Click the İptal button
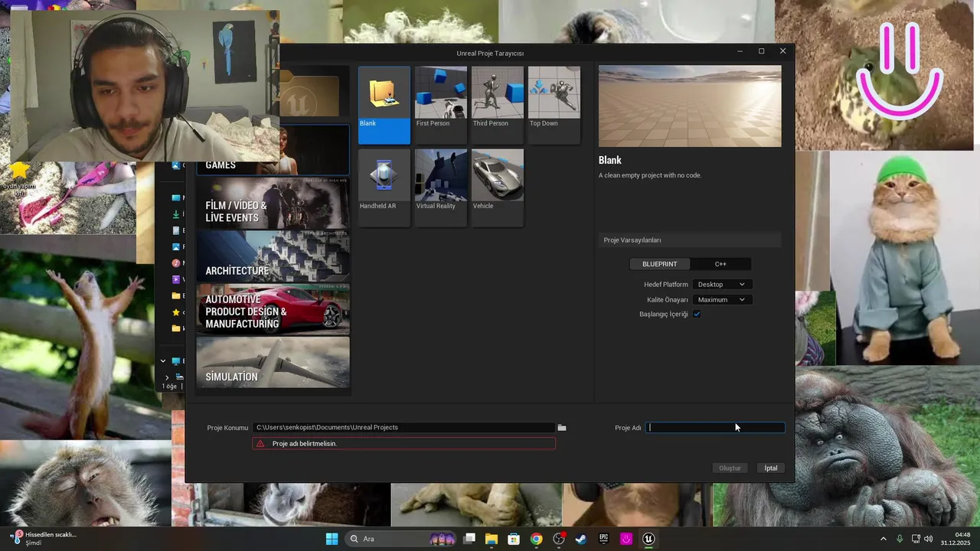The image size is (980, 551). (771, 468)
